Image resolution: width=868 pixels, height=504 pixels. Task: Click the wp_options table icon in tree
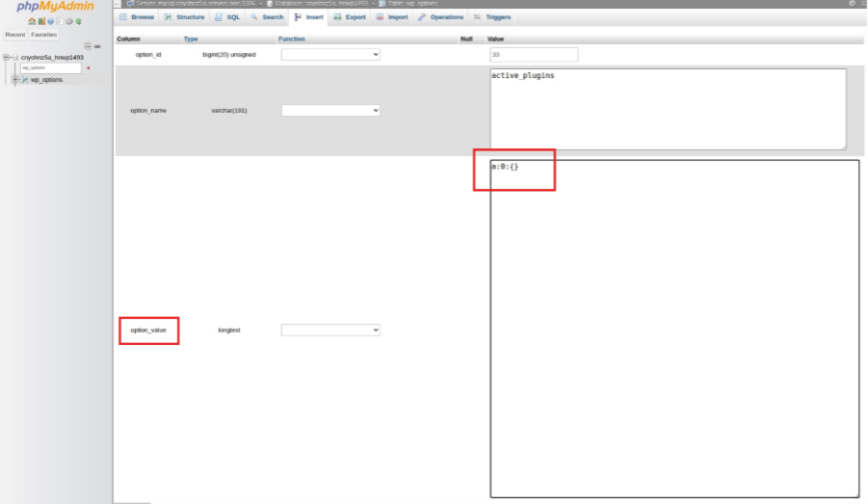coord(25,80)
